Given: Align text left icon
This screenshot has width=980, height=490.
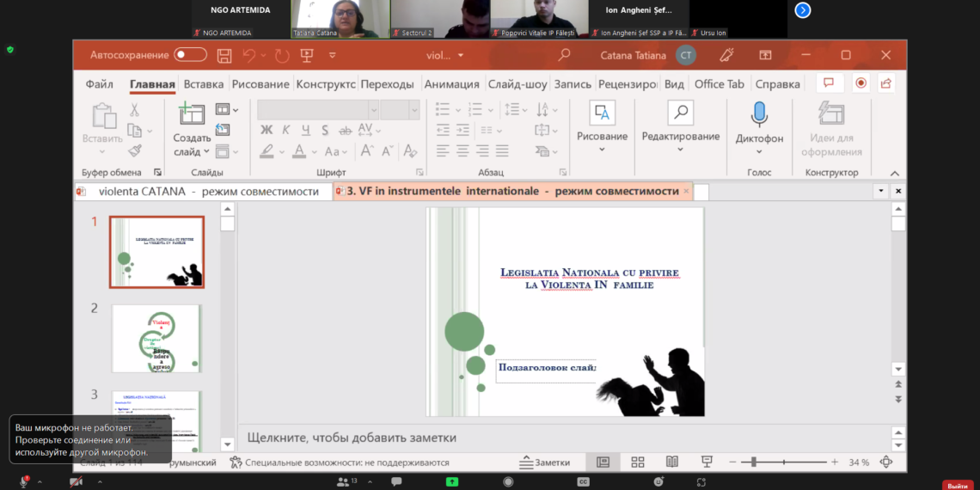Looking at the screenshot, I should 443,150.
